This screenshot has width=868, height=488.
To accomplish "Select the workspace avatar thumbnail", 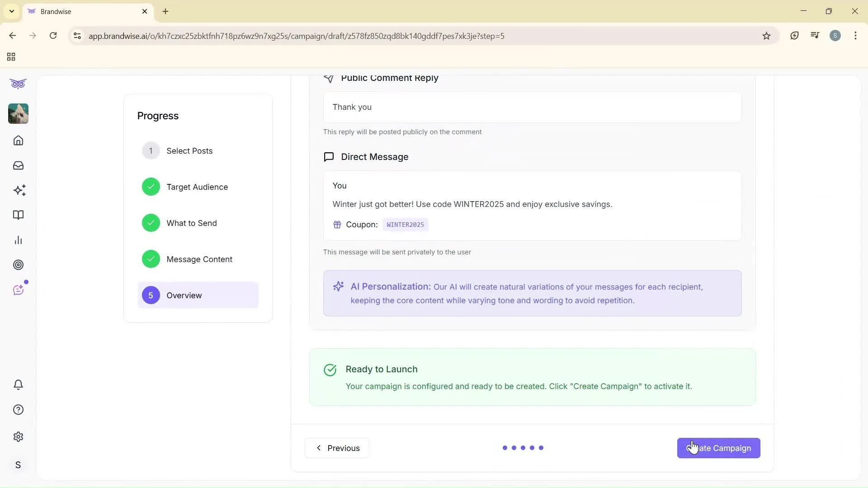I will tap(18, 113).
